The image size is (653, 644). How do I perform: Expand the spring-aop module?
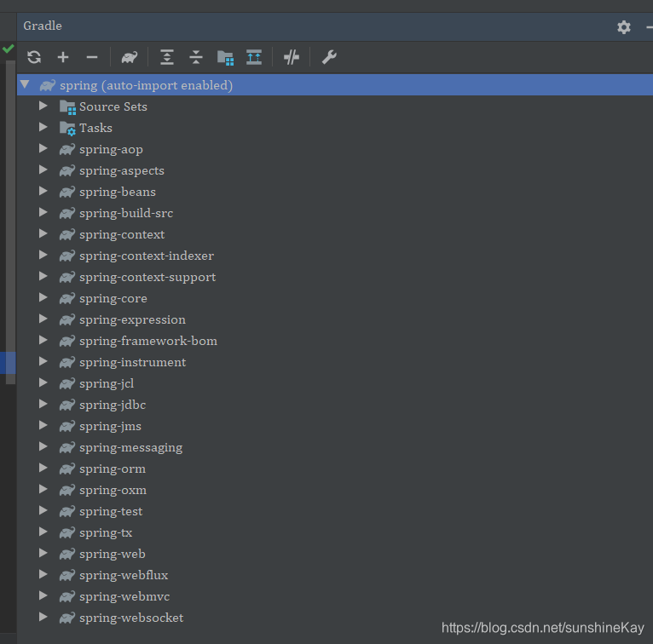point(43,148)
